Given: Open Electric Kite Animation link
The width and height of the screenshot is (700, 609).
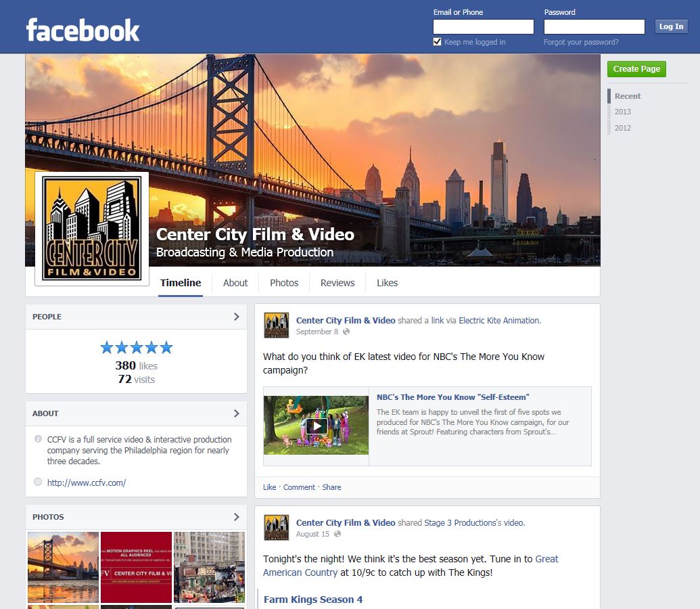Looking at the screenshot, I should [498, 320].
